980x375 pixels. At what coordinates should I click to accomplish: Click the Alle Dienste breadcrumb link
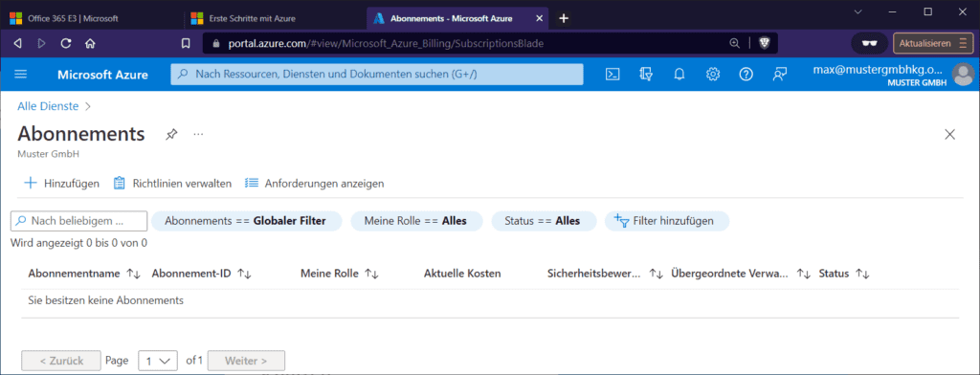48,106
